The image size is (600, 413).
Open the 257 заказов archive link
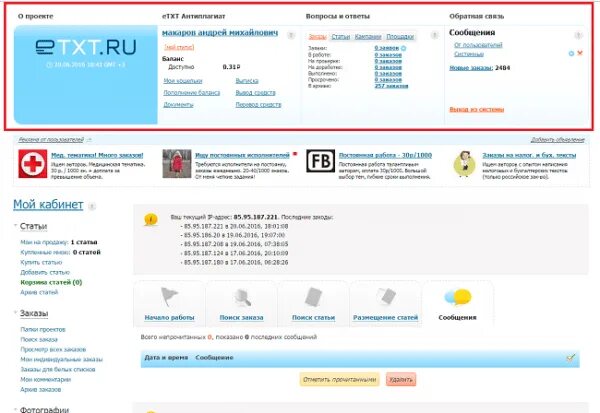click(x=391, y=86)
